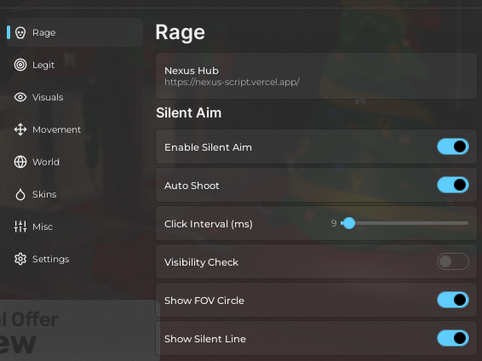482x361 pixels.
Task: Click the Legit target icon
Action: tap(20, 65)
